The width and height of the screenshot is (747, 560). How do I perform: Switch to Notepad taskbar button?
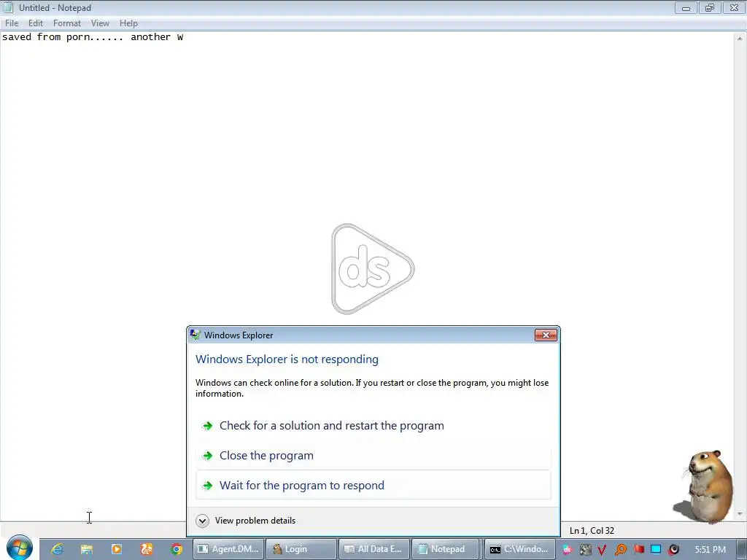tap(446, 549)
